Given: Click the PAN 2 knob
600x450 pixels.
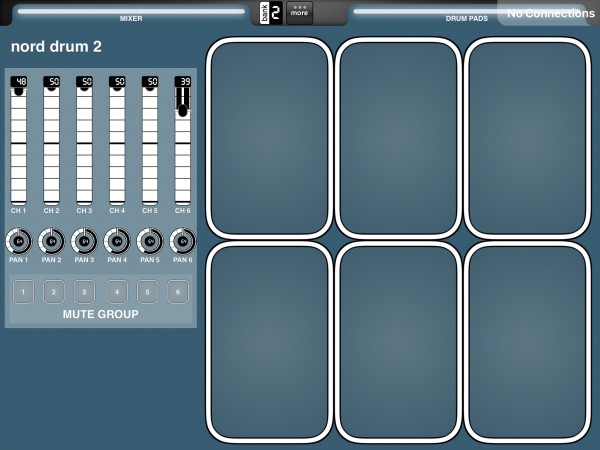Looking at the screenshot, I should click(51, 241).
